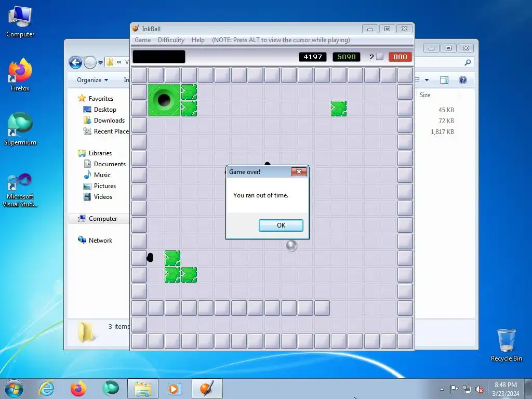Switch to File Explorer taskbar button

pos(142,389)
